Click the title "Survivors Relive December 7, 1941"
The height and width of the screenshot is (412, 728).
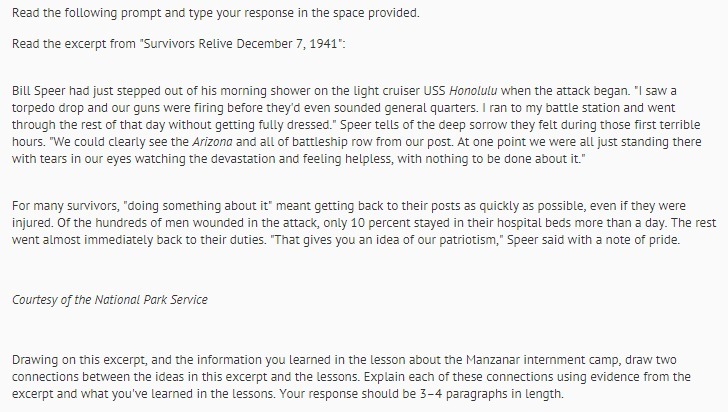(240, 44)
